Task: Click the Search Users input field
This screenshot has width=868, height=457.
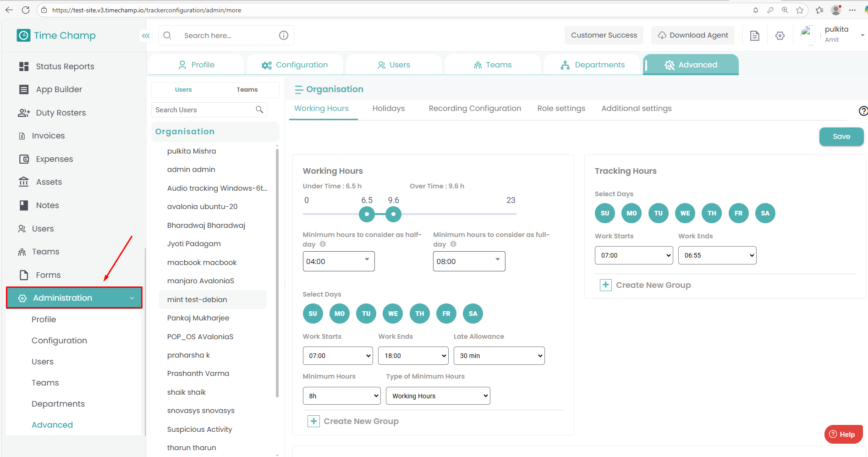Action: [x=204, y=110]
